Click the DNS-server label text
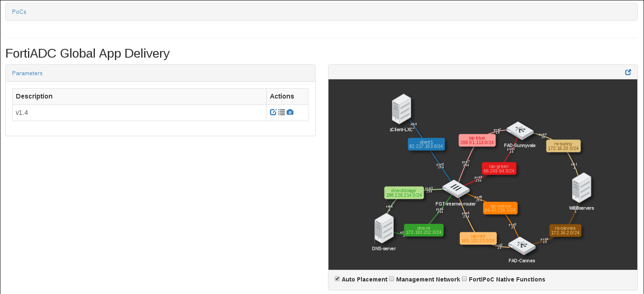Image resolution: width=644 pixels, height=294 pixels. coord(384,248)
